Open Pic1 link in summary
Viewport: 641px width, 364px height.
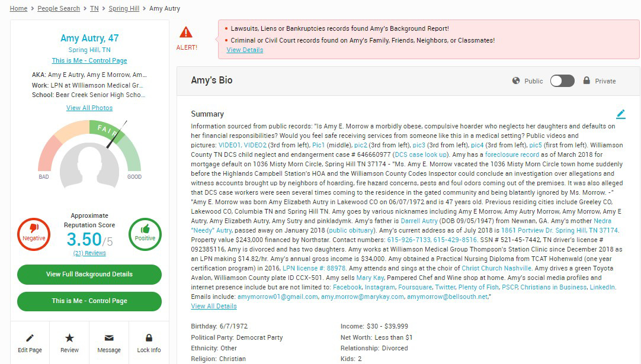point(319,145)
